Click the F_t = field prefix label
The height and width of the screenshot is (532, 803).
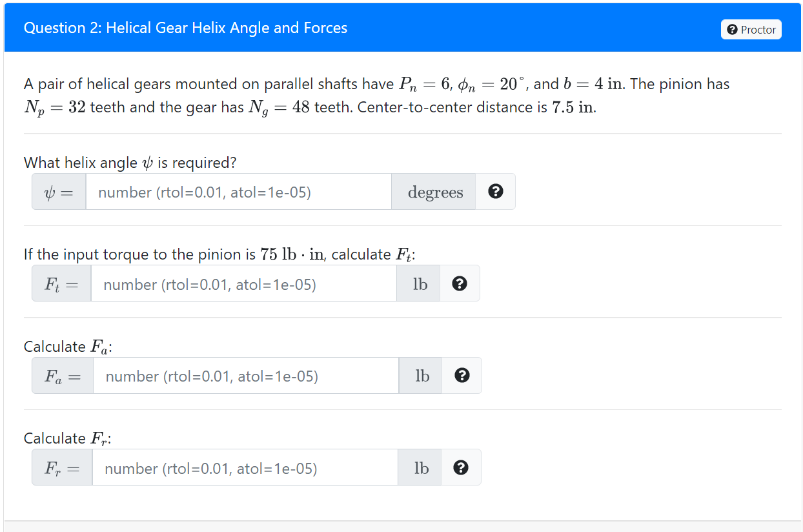[61, 283]
